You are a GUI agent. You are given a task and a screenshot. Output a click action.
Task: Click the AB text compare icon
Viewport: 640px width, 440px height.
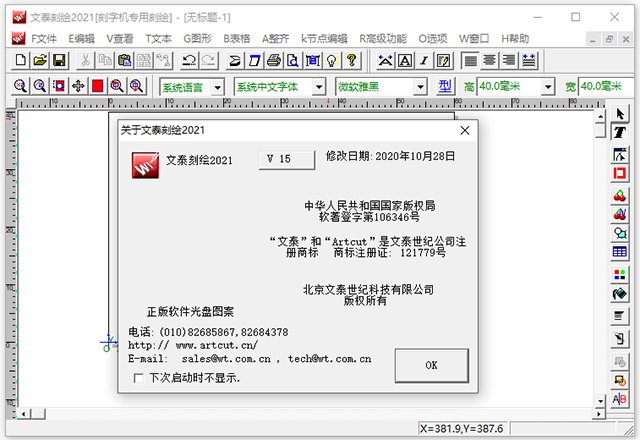point(620,399)
